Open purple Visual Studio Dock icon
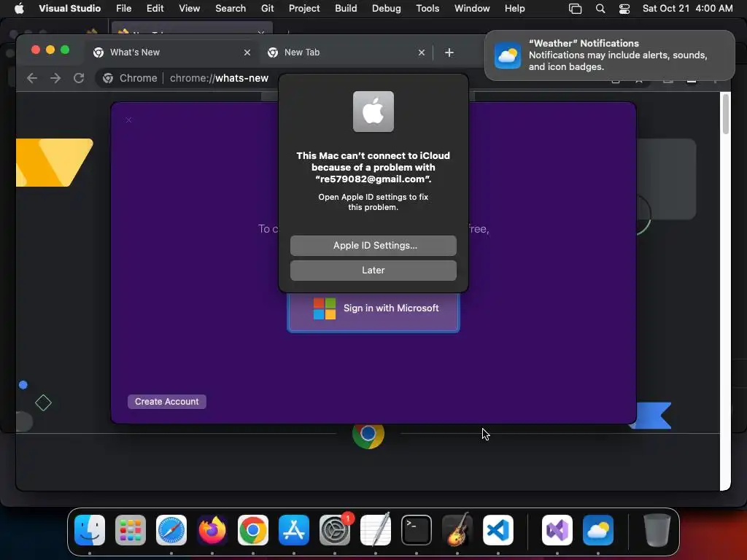Screen dimensions: 747x560 pos(557,530)
